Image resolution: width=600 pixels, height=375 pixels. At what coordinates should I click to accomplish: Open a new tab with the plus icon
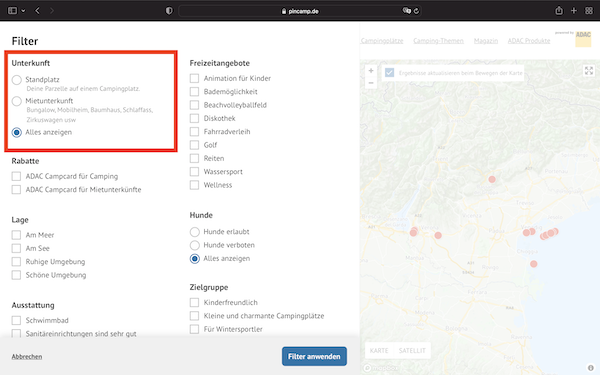point(574,11)
